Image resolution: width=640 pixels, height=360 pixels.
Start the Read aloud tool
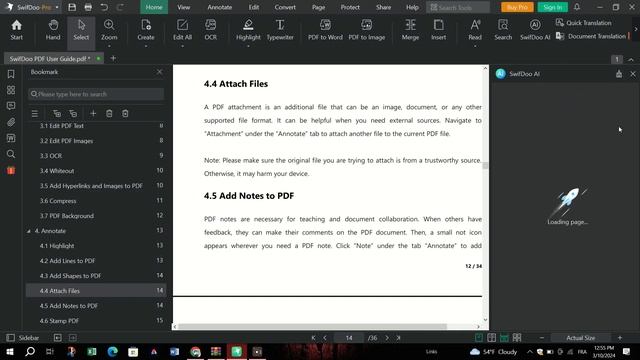475,30
